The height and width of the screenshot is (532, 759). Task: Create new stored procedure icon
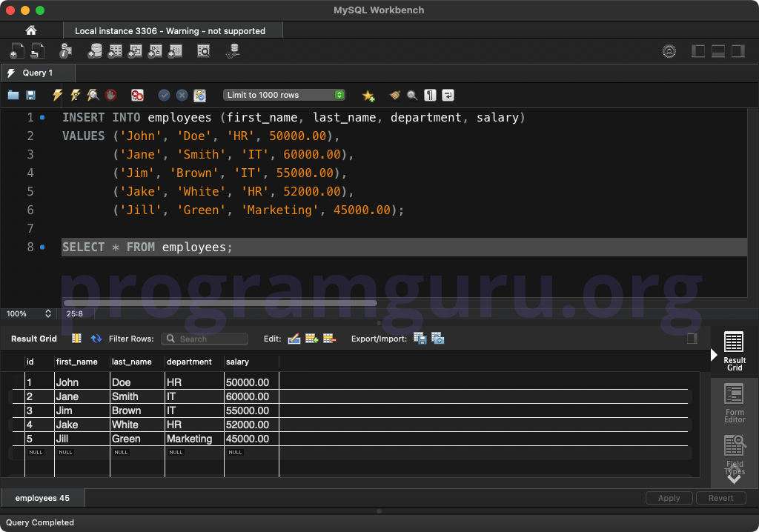155,51
